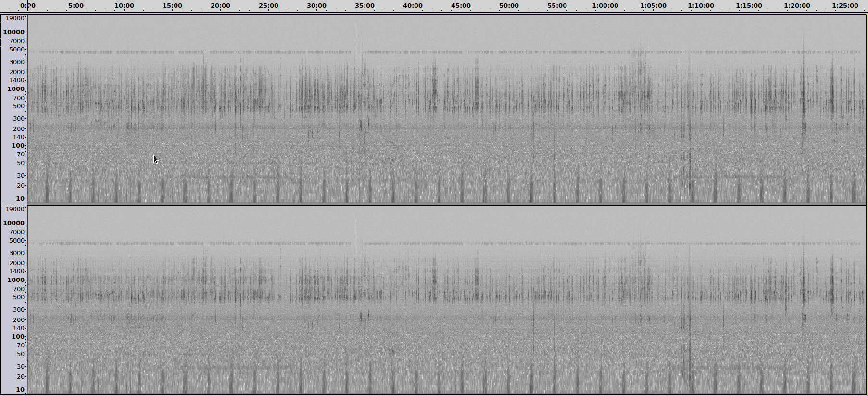The image size is (868, 396).
Task: Click the 1:25:00 label on the time ruler
Action: [x=845, y=6]
